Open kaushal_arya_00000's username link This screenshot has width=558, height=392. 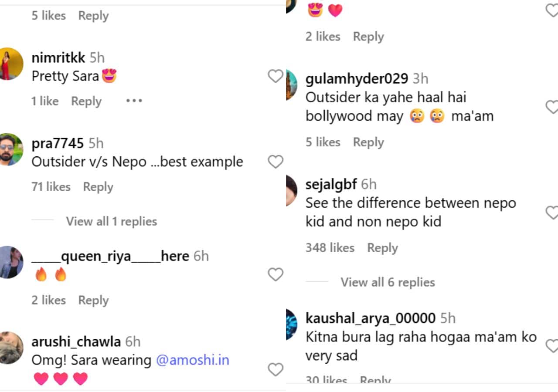(370, 318)
